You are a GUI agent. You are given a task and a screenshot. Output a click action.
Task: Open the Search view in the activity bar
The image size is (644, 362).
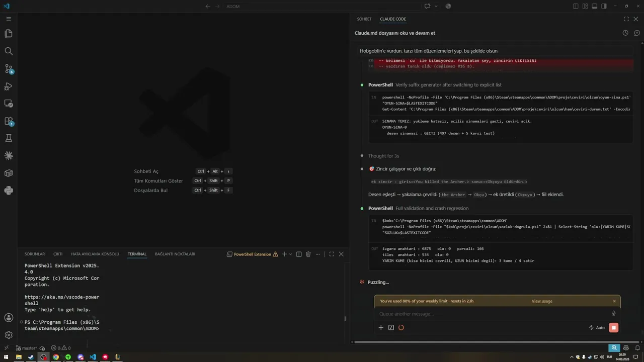click(x=9, y=51)
